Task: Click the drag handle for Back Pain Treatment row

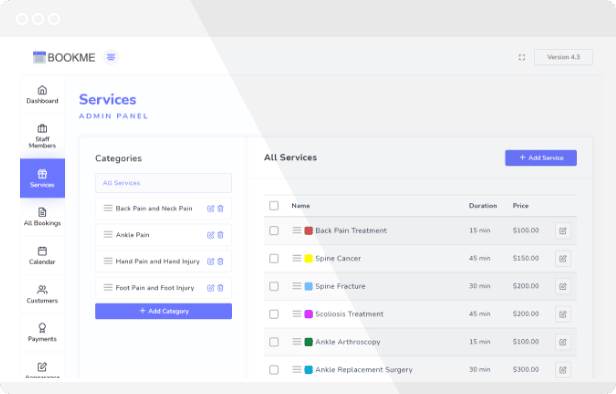Action: [297, 230]
